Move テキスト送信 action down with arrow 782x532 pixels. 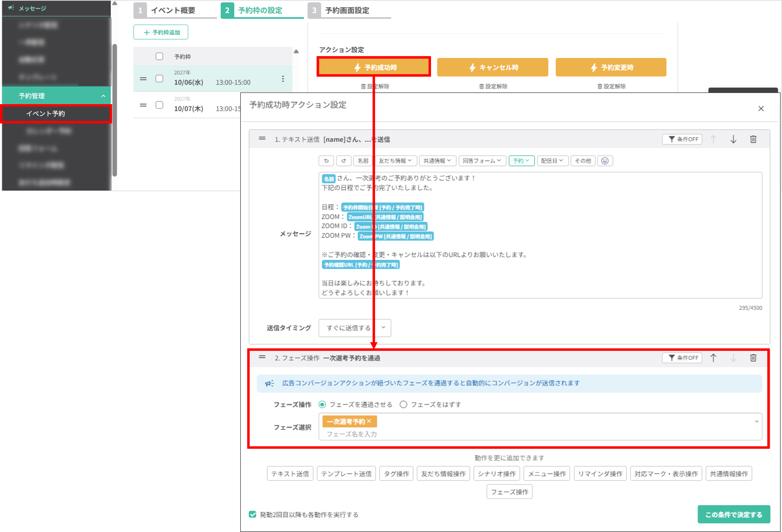733,139
